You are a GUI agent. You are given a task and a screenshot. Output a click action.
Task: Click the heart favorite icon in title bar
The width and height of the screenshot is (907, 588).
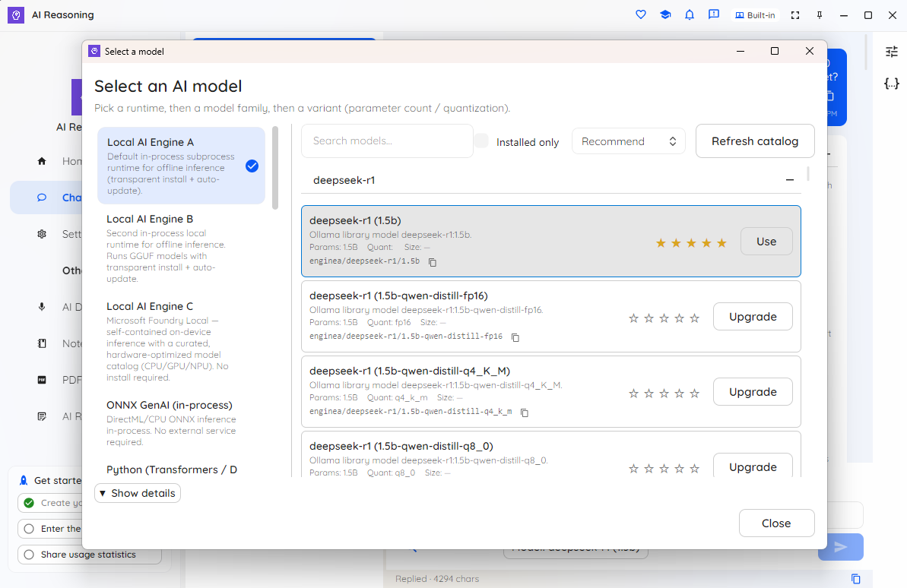(x=640, y=15)
